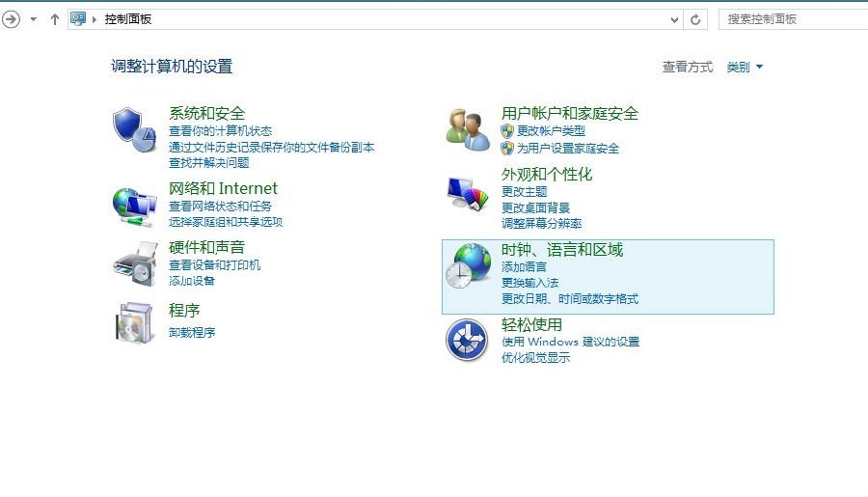
Task: Click 更改桌面背景 link
Action: (x=535, y=207)
